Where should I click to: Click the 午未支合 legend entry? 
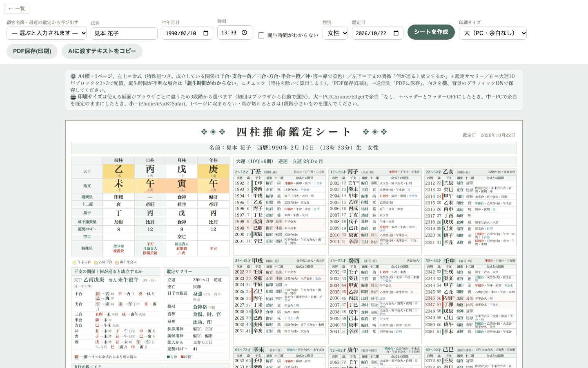82,263
